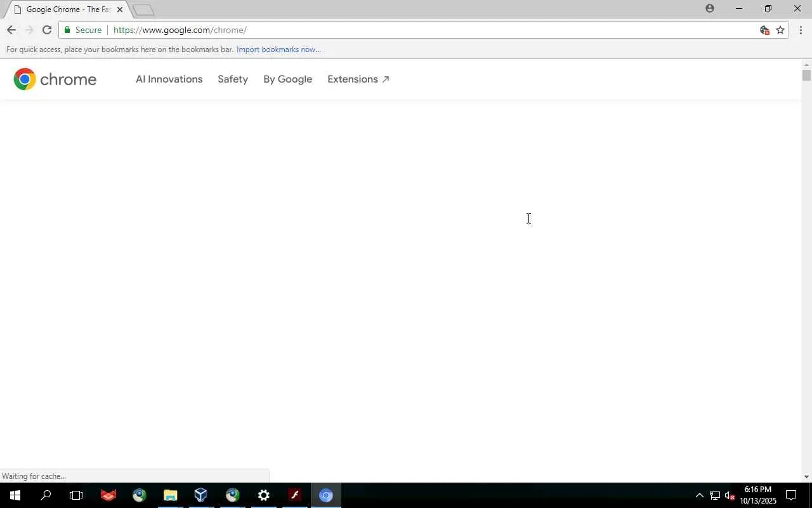812x508 pixels.
Task: Open the Extensions external link
Action: point(358,79)
